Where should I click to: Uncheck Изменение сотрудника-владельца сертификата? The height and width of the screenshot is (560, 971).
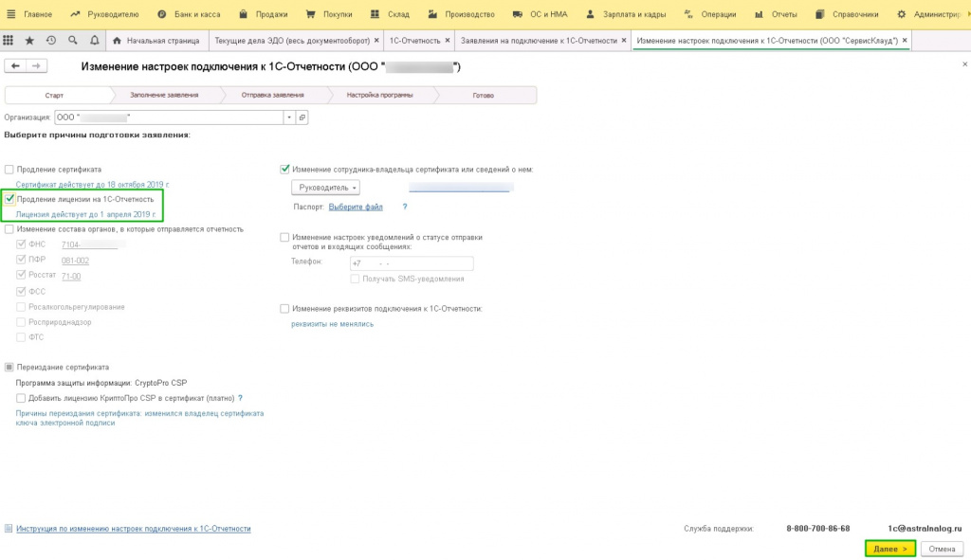coord(284,169)
